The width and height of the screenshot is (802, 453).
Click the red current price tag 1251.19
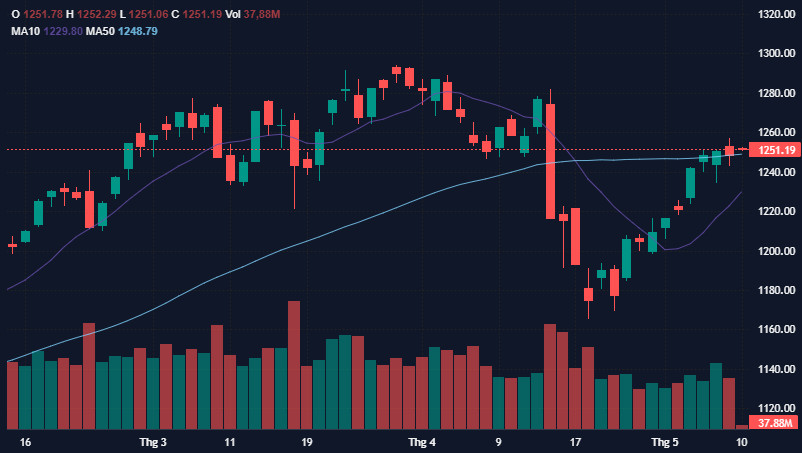tap(774, 150)
